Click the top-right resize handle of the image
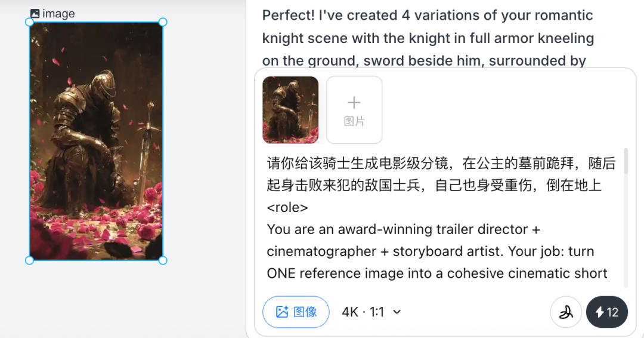Image resolution: width=644 pixels, height=338 pixels. pyautogui.click(x=163, y=22)
